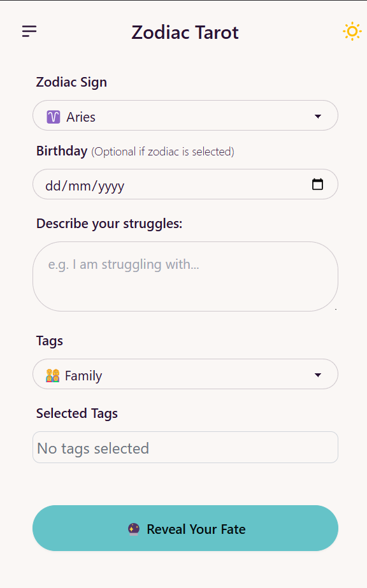The width and height of the screenshot is (367, 588).
Task: Click the Reveal Your Fate button
Action: tap(185, 528)
